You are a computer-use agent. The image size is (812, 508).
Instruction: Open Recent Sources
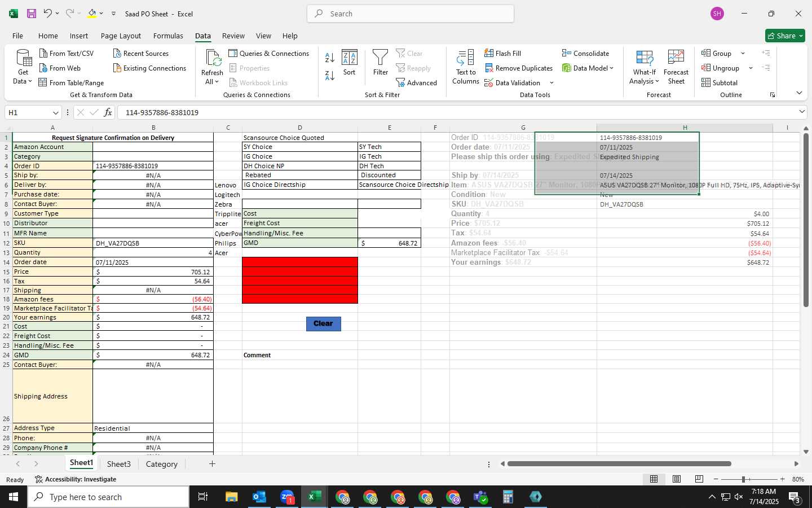tap(141, 53)
